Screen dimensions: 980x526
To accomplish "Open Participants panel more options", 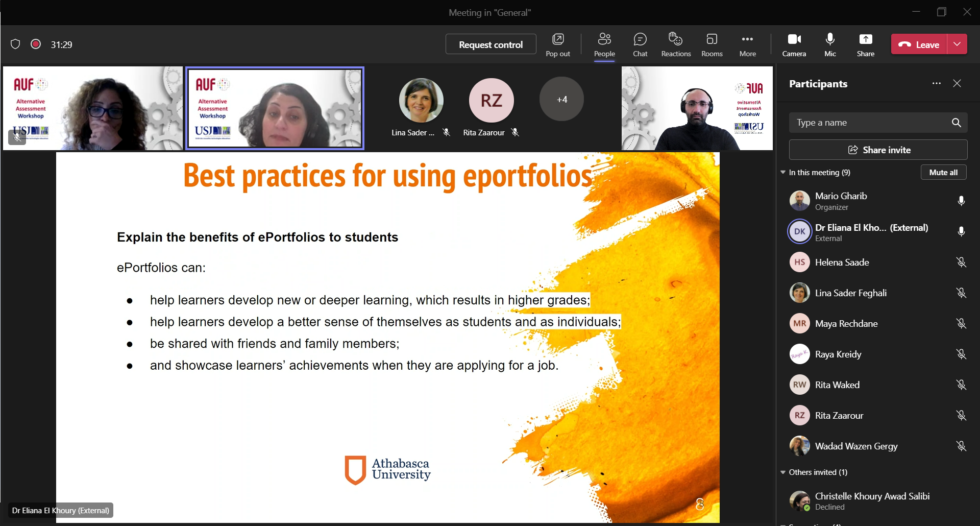I will (x=936, y=83).
